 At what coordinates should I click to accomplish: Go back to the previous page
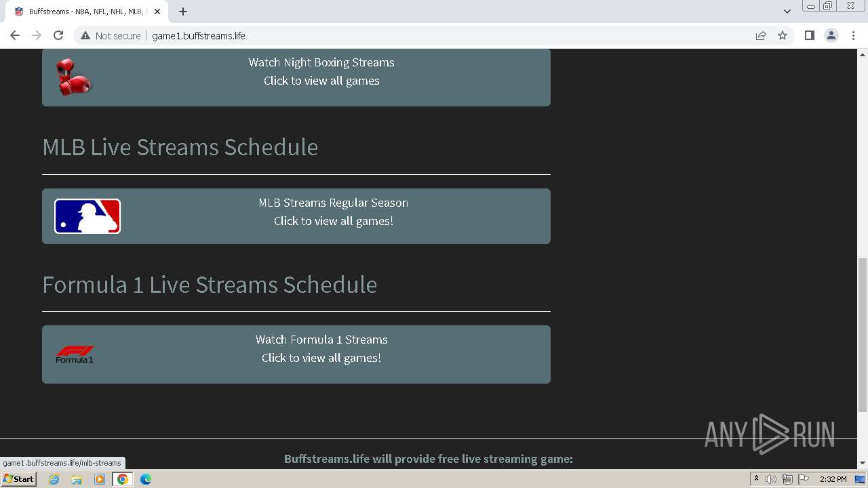pos(15,35)
